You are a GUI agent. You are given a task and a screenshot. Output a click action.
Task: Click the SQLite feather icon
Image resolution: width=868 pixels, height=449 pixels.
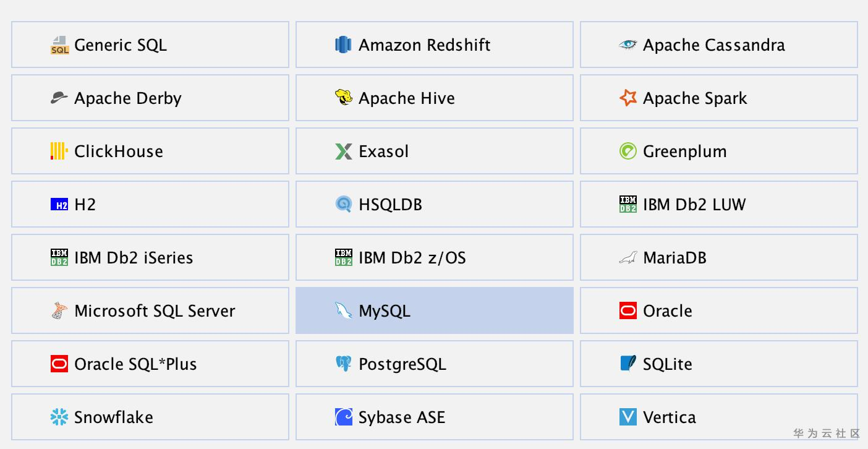[628, 364]
